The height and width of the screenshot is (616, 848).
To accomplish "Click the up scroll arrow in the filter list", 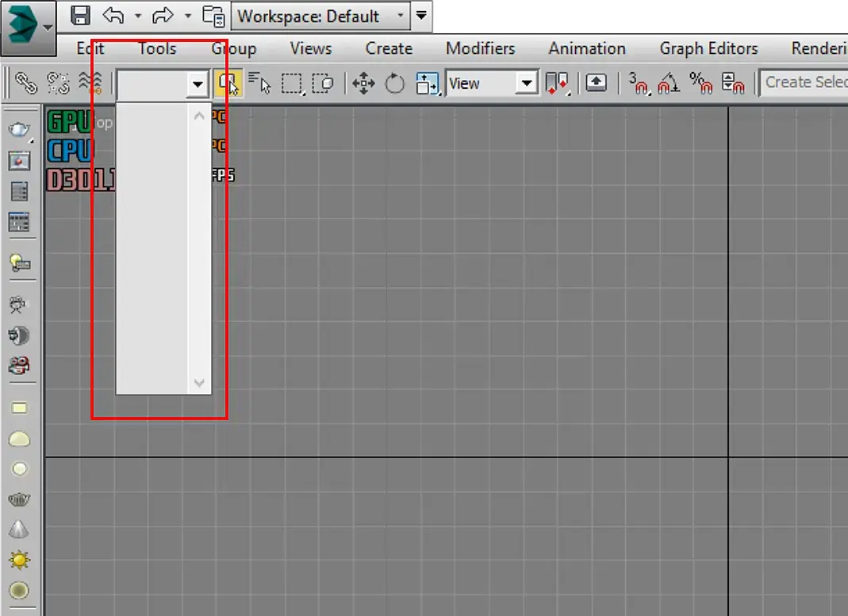I will pos(199,115).
